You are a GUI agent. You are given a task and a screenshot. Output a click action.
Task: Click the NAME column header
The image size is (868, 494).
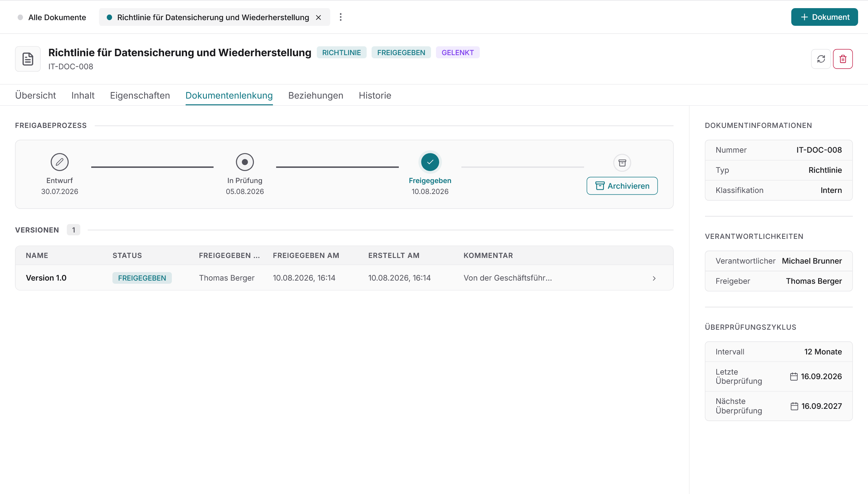[x=37, y=255]
